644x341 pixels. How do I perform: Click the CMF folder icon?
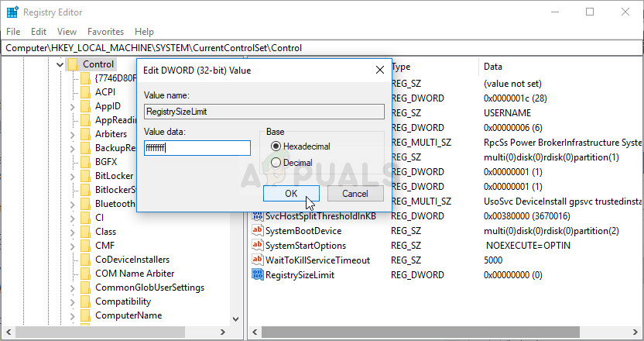point(85,246)
